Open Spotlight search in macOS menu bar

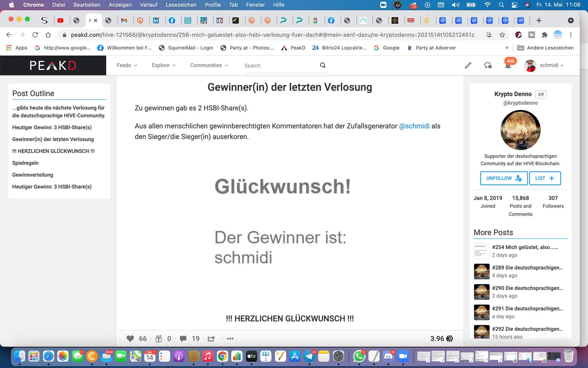click(x=502, y=5)
